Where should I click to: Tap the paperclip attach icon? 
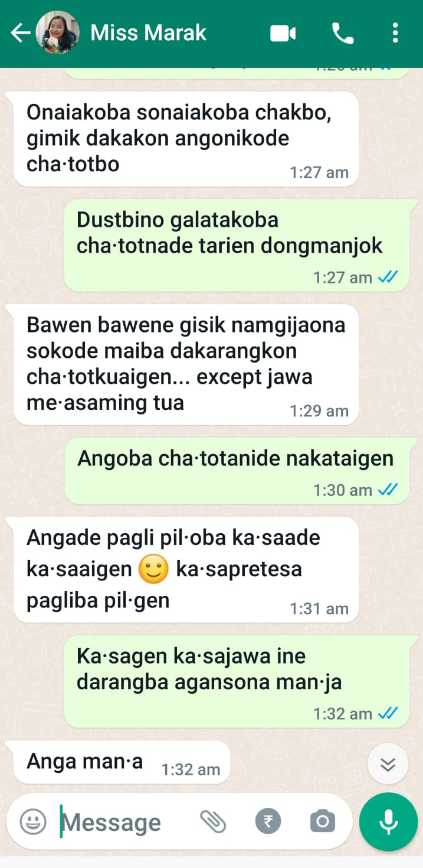pyautogui.click(x=213, y=821)
